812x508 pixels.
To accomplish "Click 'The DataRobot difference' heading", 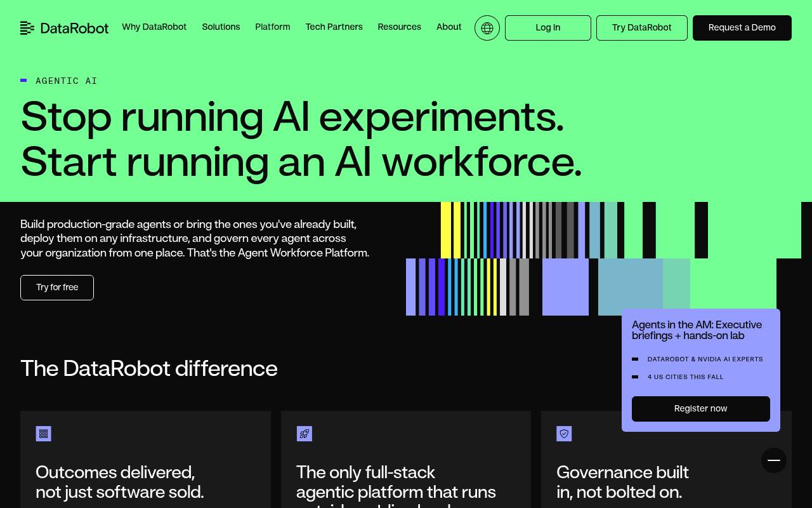I will [x=149, y=369].
